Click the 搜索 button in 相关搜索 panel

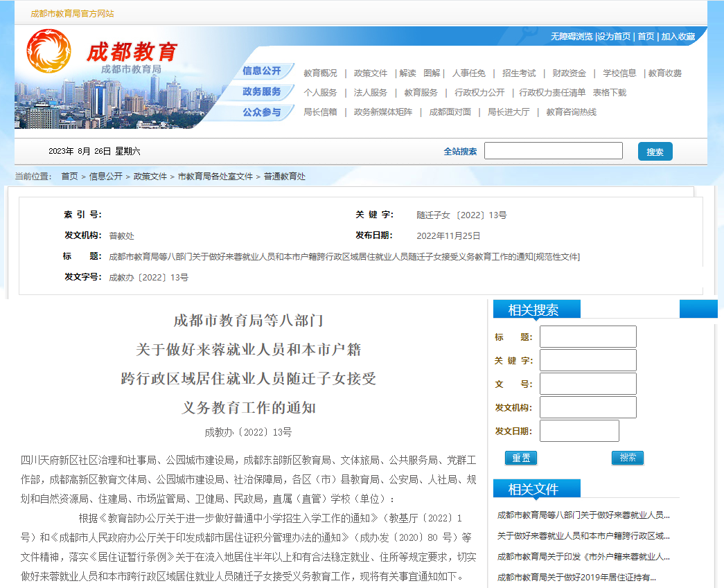pyautogui.click(x=627, y=457)
